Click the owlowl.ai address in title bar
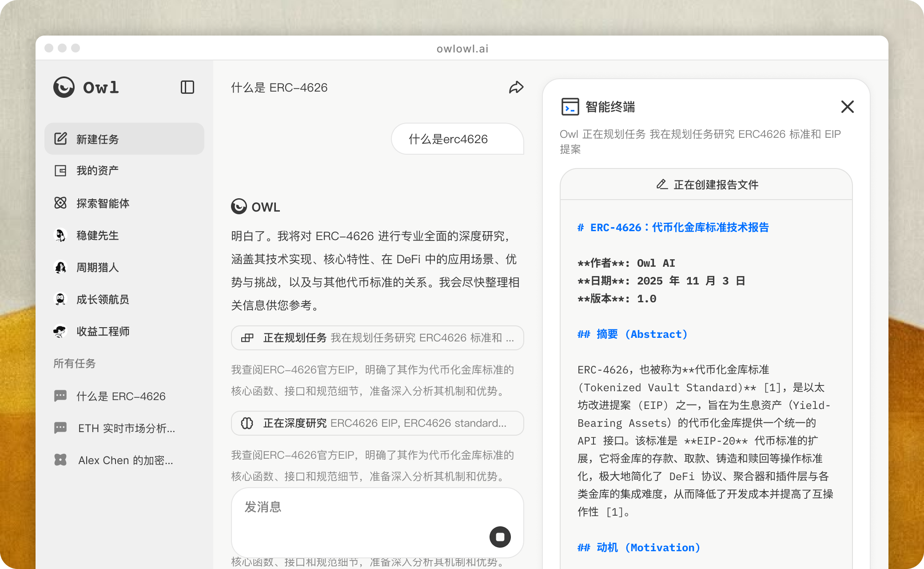 click(x=462, y=48)
